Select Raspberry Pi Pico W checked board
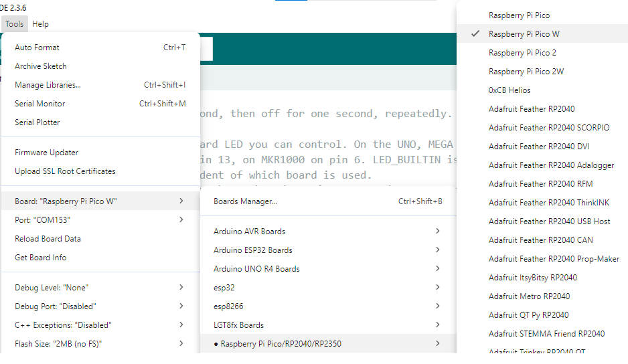The image size is (628, 364). point(524,34)
